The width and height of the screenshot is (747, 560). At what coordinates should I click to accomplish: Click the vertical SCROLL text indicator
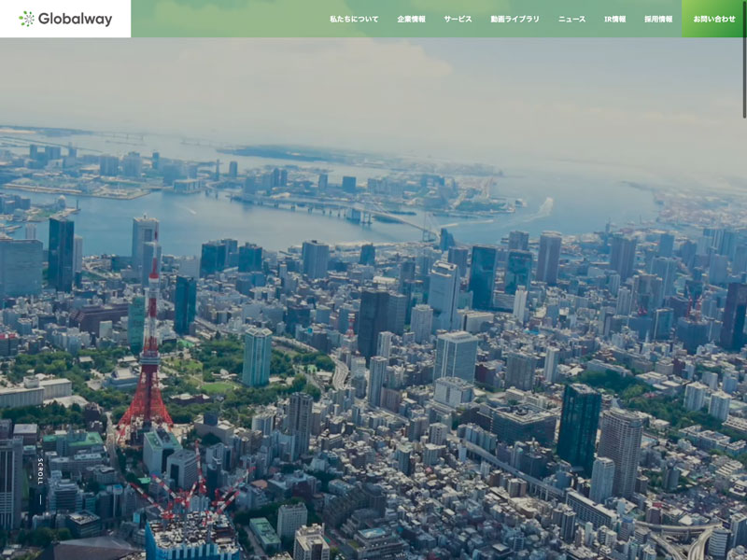(x=40, y=469)
